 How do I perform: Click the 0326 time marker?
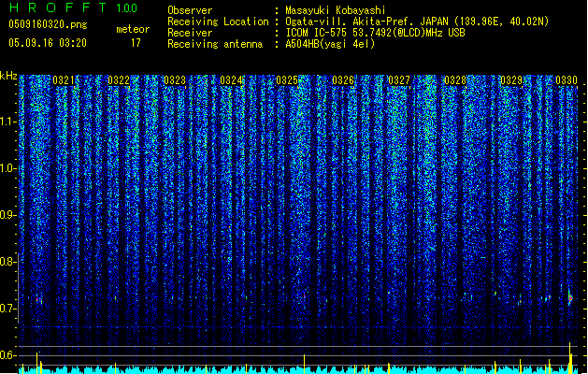pyautogui.click(x=343, y=80)
